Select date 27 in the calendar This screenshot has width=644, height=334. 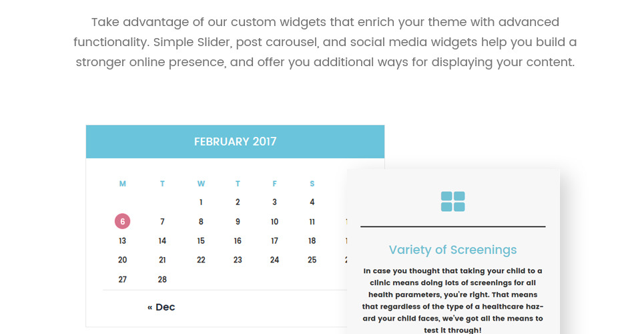[x=123, y=280]
